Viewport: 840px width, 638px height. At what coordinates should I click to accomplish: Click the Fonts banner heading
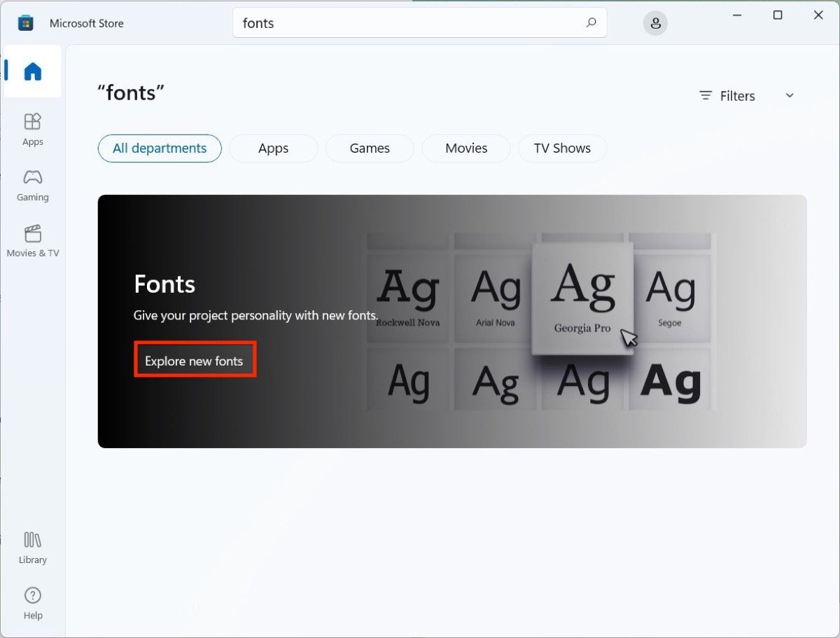click(x=164, y=284)
